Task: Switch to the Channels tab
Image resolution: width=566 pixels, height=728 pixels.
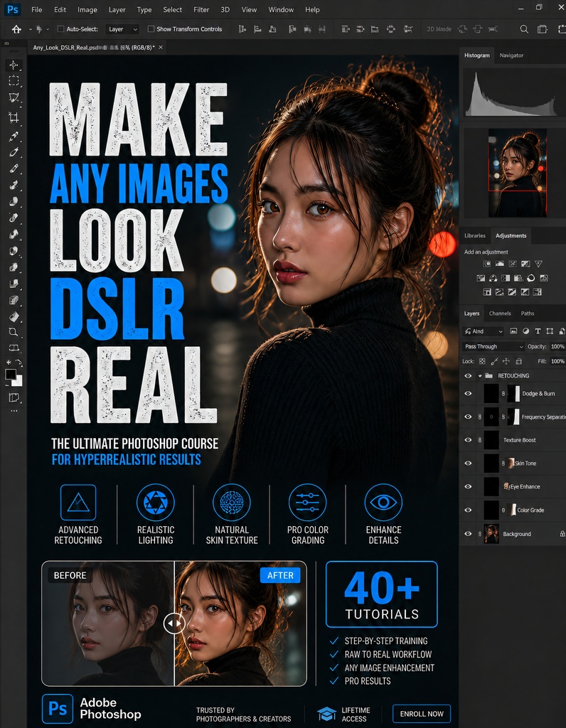Action: coord(500,314)
